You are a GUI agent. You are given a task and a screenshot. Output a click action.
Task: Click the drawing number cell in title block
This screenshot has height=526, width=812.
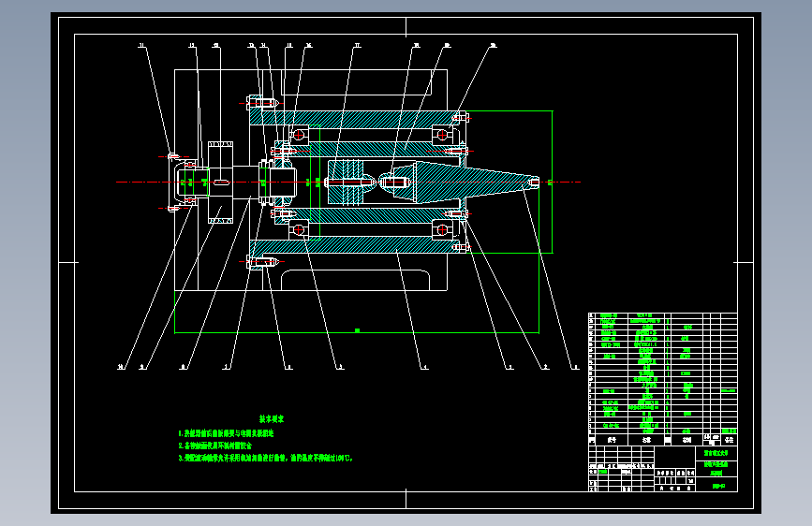tap(717, 486)
